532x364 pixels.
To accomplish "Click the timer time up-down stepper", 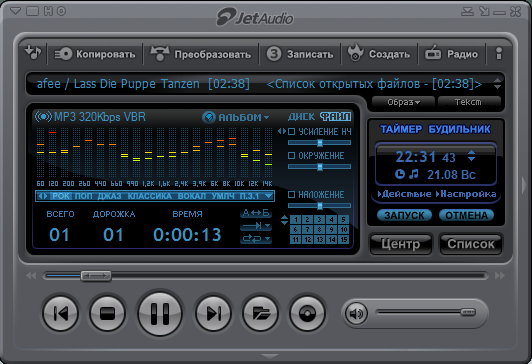I will point(472,156).
